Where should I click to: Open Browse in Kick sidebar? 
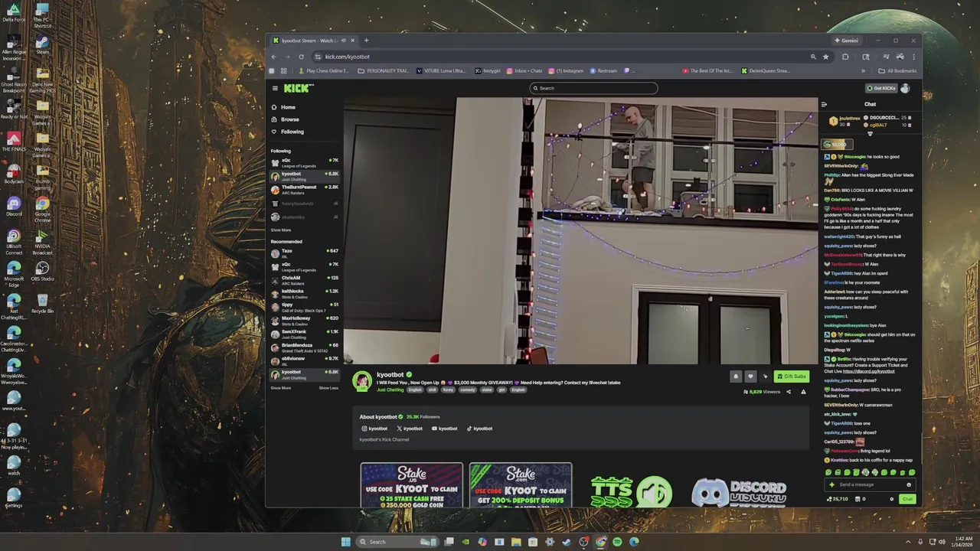[289, 119]
